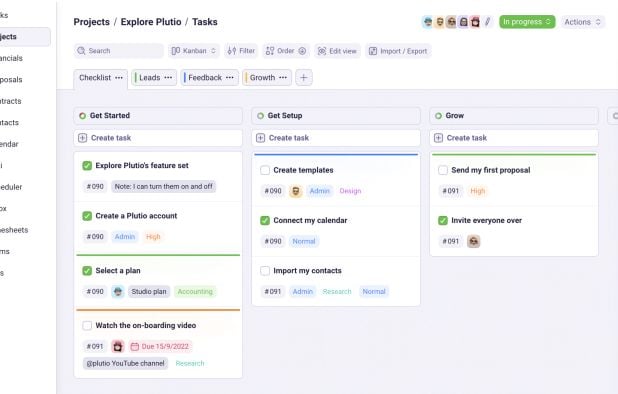Uncheck Invite everyone over task
This screenshot has height=394, width=618.
(x=443, y=220)
